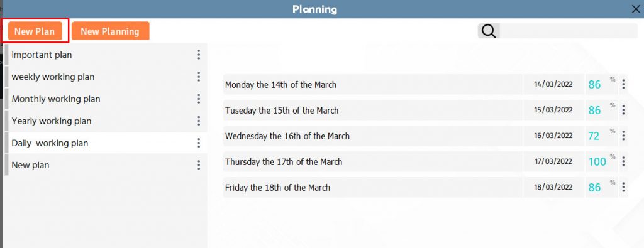The image size is (644, 248).
Task: Click the search input field
Action: coord(569,31)
